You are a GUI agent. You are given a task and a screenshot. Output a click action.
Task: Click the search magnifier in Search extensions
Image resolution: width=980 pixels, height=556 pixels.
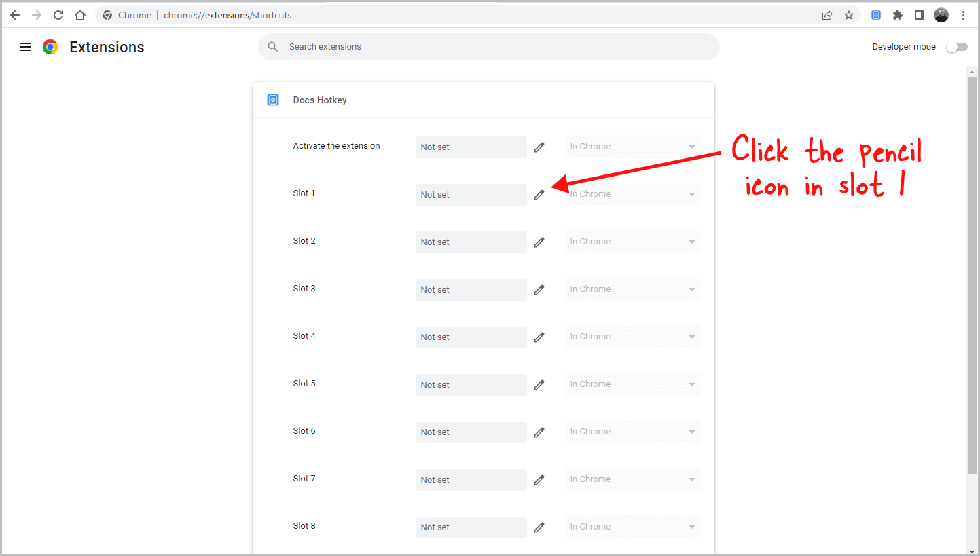pyautogui.click(x=272, y=47)
